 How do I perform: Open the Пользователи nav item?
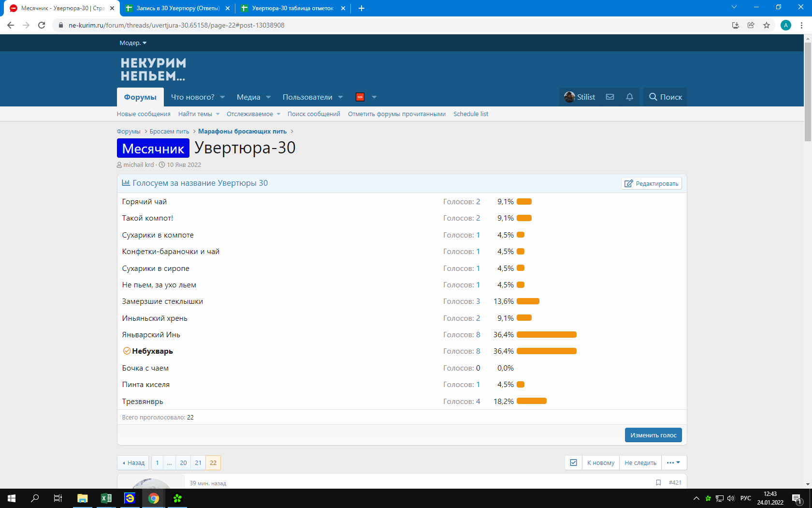coord(307,97)
